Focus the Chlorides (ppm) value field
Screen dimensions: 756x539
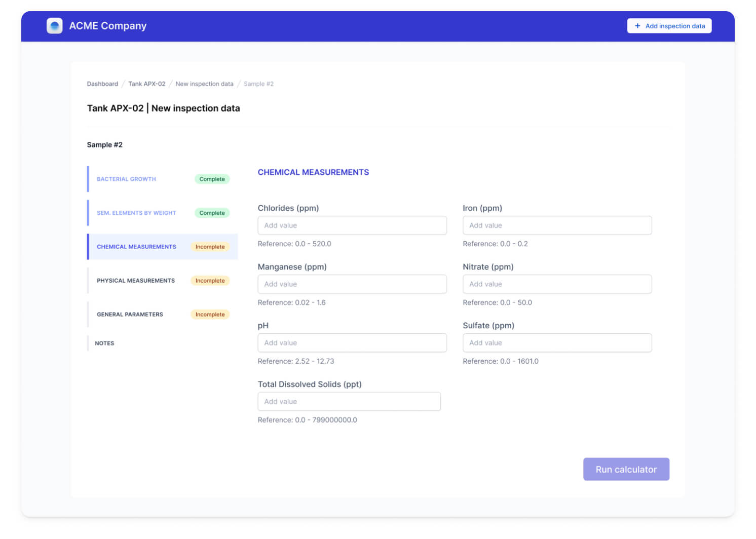(352, 225)
